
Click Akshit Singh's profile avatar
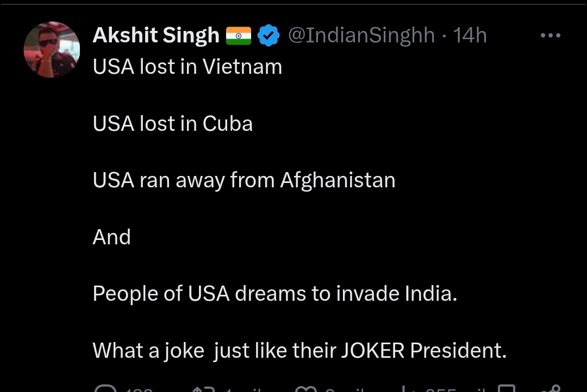pyautogui.click(x=52, y=49)
